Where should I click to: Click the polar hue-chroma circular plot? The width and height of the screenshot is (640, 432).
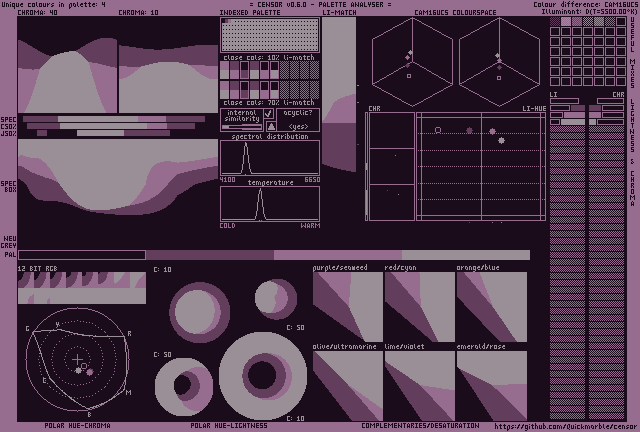coord(79,361)
